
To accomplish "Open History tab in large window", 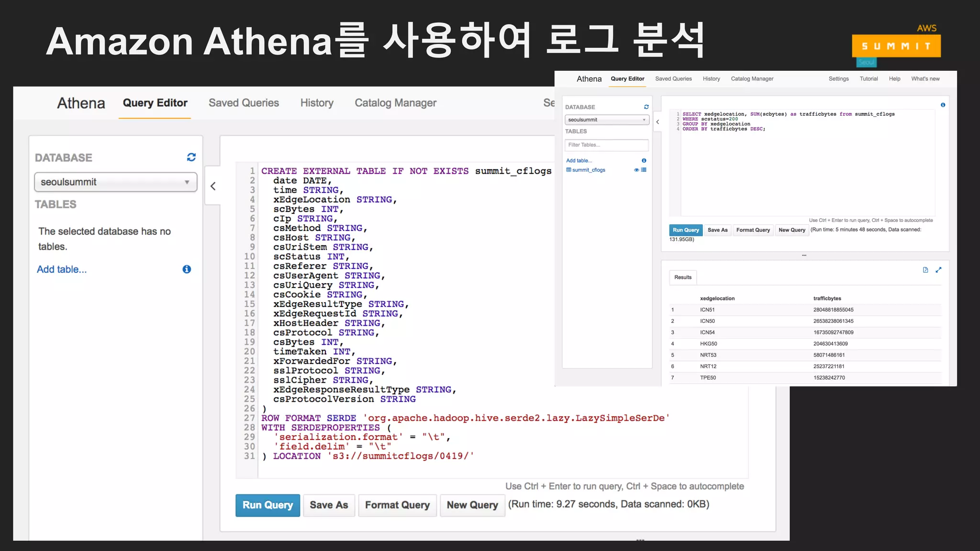I will pos(317,103).
